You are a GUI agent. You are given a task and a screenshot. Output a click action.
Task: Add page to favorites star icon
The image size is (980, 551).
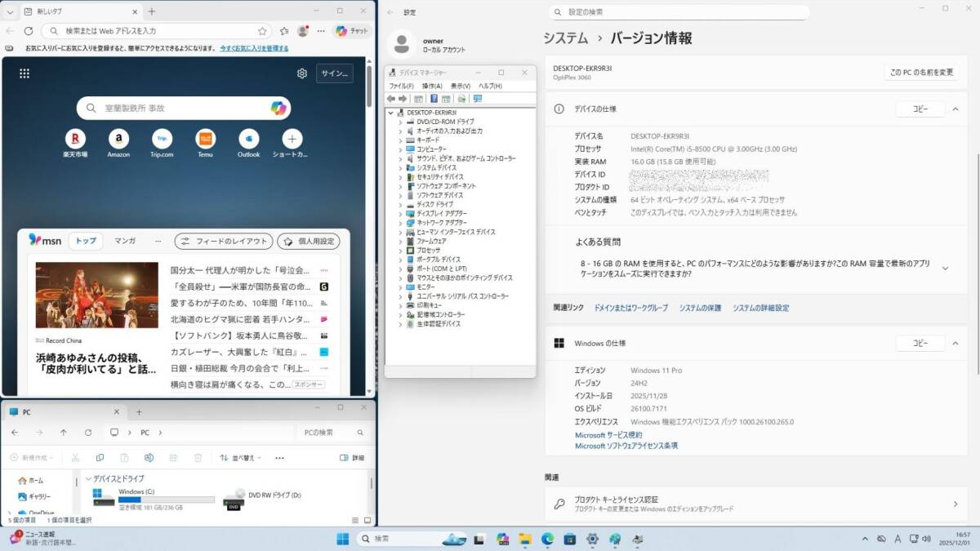[262, 31]
